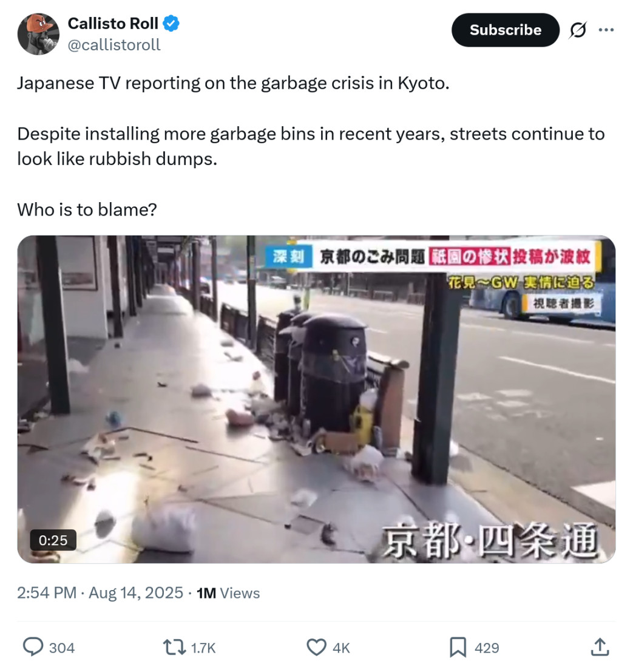Play the Kyoto garbage video

(316, 399)
